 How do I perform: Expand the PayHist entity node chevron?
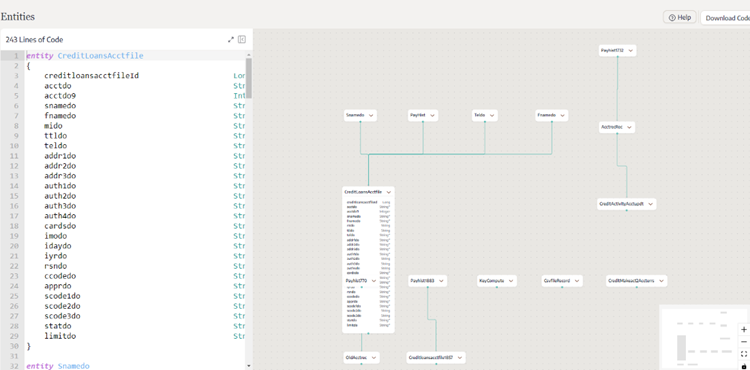click(x=432, y=115)
